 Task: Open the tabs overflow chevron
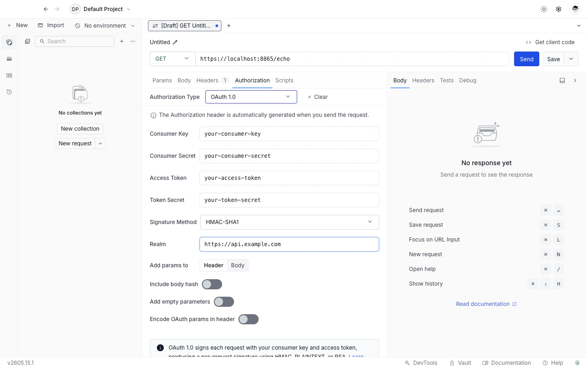pyautogui.click(x=578, y=26)
